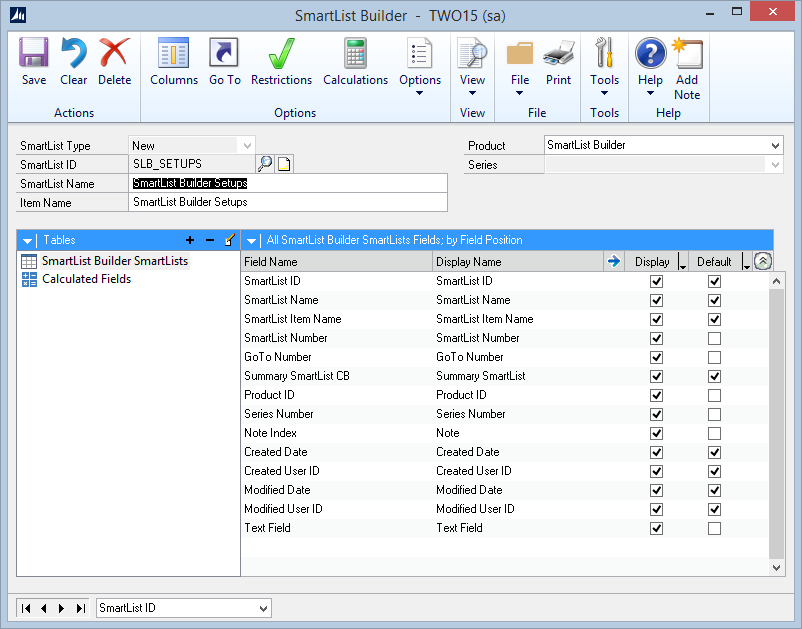802x629 pixels.
Task: Click inside the Item Name field
Action: 287,202
